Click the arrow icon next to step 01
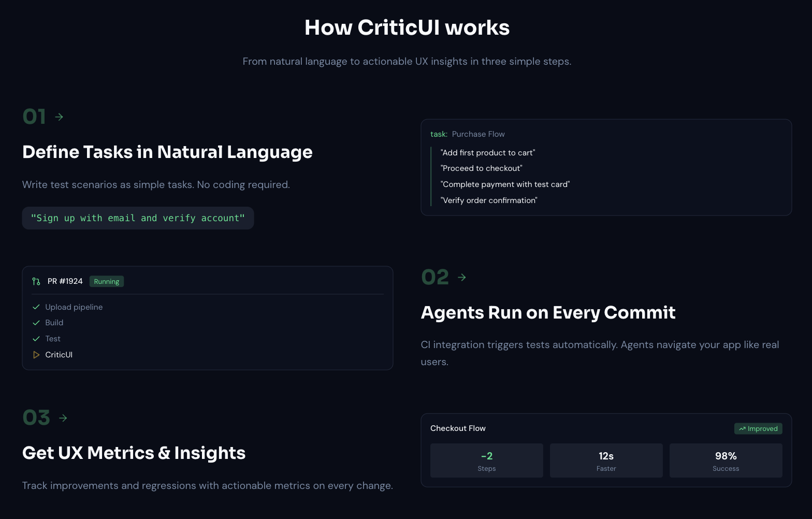The height and width of the screenshot is (519, 812). 59,117
